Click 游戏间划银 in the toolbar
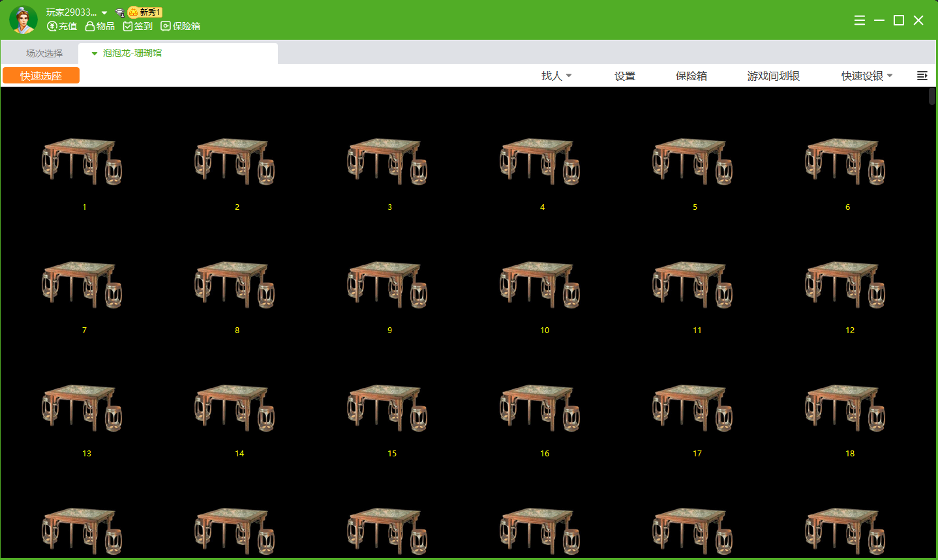The width and height of the screenshot is (938, 560). 773,76
